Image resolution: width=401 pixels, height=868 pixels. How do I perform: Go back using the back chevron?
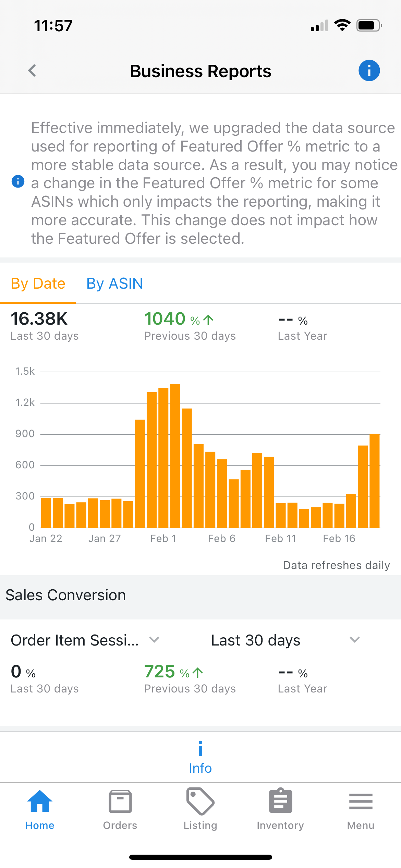(32, 71)
